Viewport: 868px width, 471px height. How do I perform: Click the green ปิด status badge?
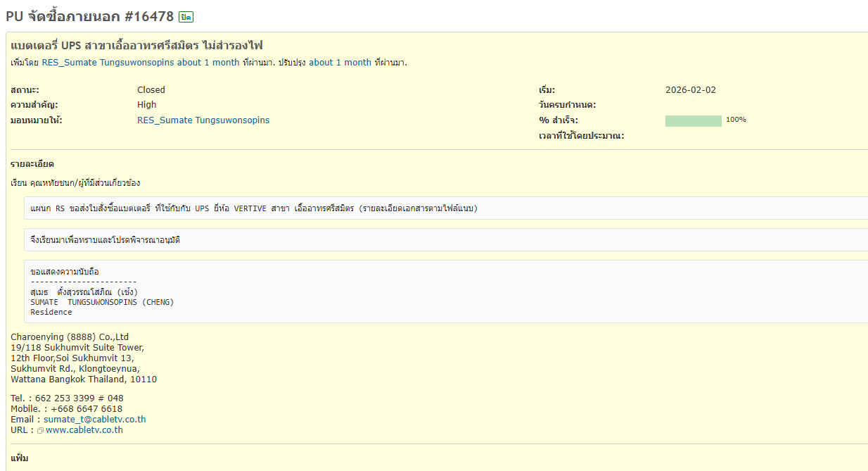(186, 17)
